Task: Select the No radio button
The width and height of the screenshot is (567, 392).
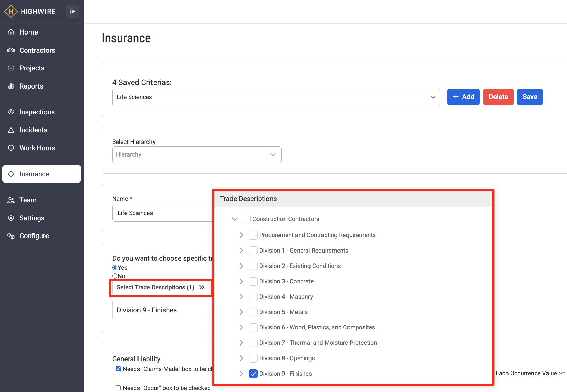Action: pyautogui.click(x=115, y=276)
